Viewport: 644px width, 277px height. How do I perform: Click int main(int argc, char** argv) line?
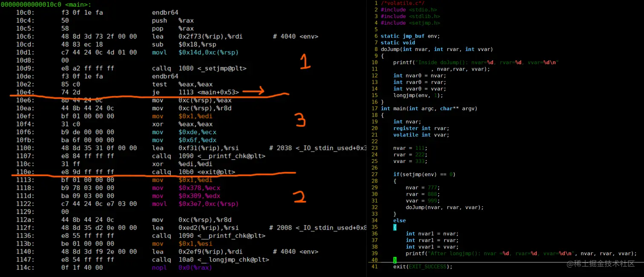pyautogui.click(x=429, y=109)
